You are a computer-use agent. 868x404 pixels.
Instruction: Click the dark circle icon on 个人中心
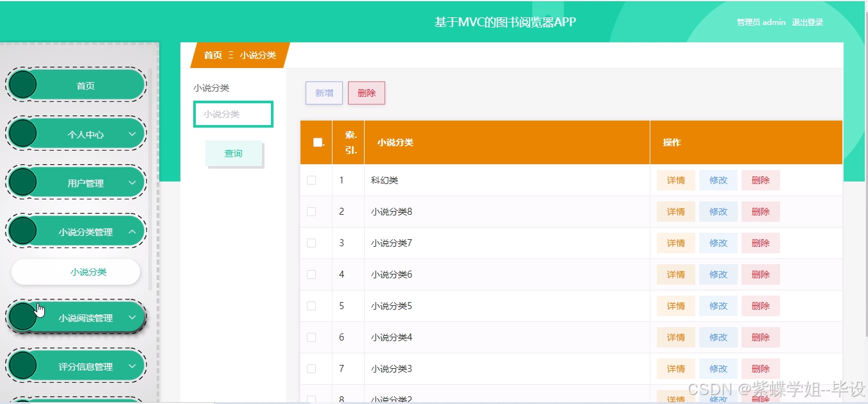pos(23,135)
